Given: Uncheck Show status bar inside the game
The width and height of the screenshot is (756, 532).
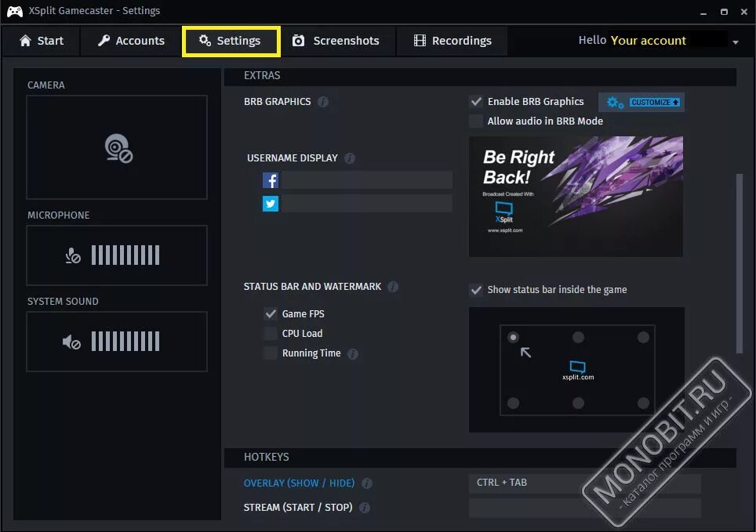Looking at the screenshot, I should click(x=476, y=290).
